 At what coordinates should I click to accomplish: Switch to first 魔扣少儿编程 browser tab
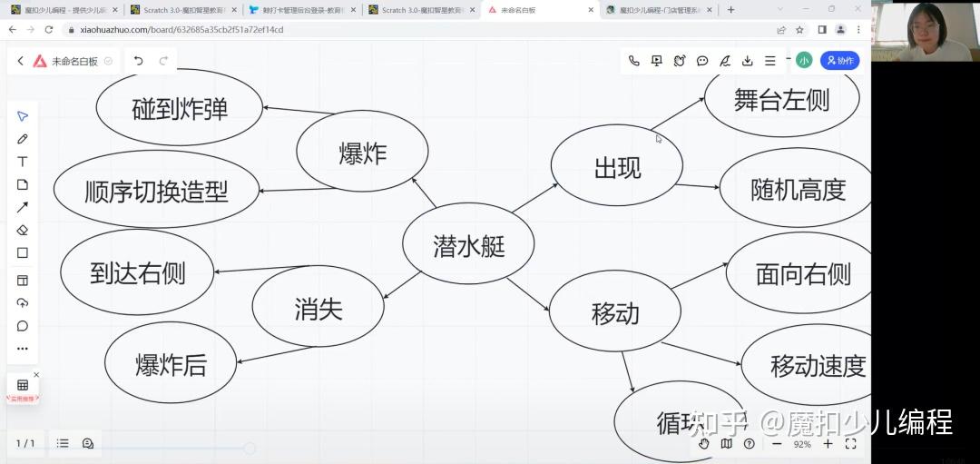pos(64,9)
